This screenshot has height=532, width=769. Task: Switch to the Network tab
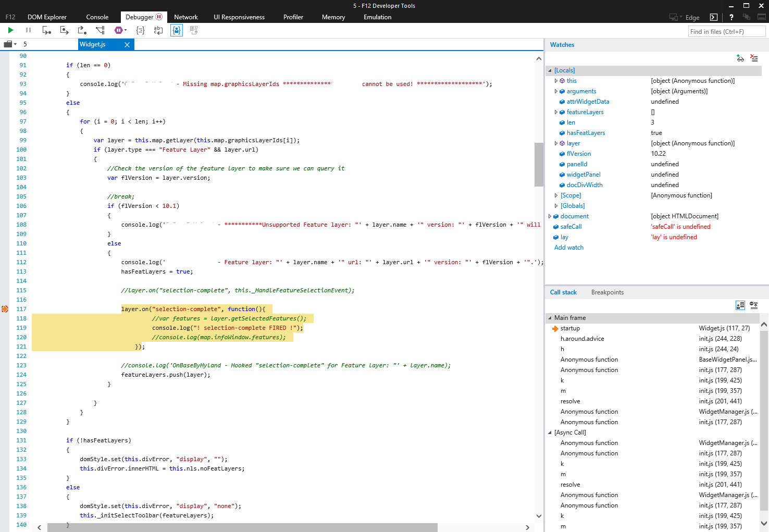pyautogui.click(x=186, y=17)
